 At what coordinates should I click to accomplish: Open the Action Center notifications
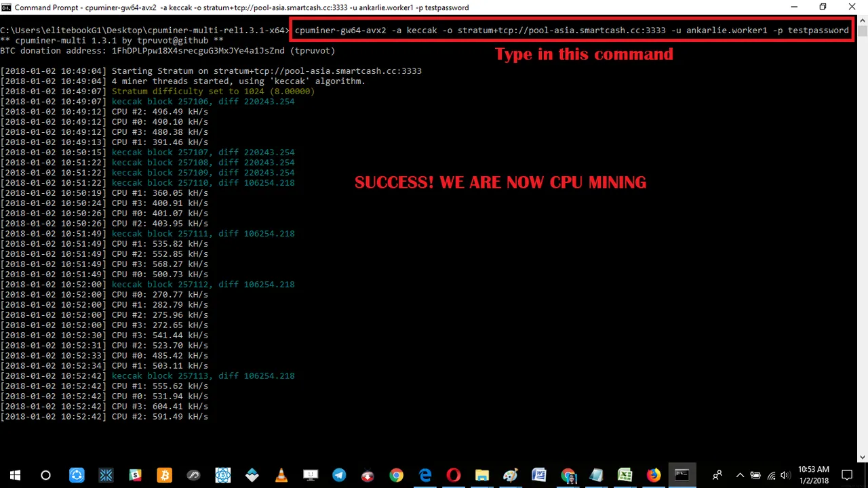click(847, 475)
